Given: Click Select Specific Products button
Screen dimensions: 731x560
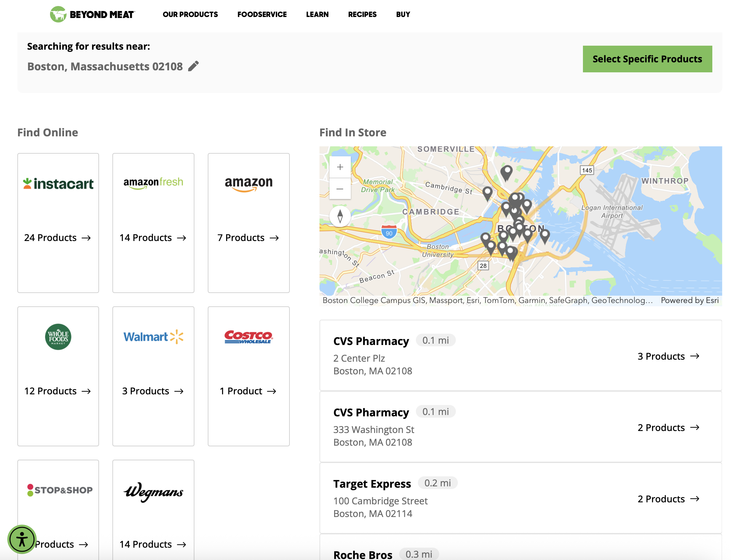Looking at the screenshot, I should coord(647,59).
